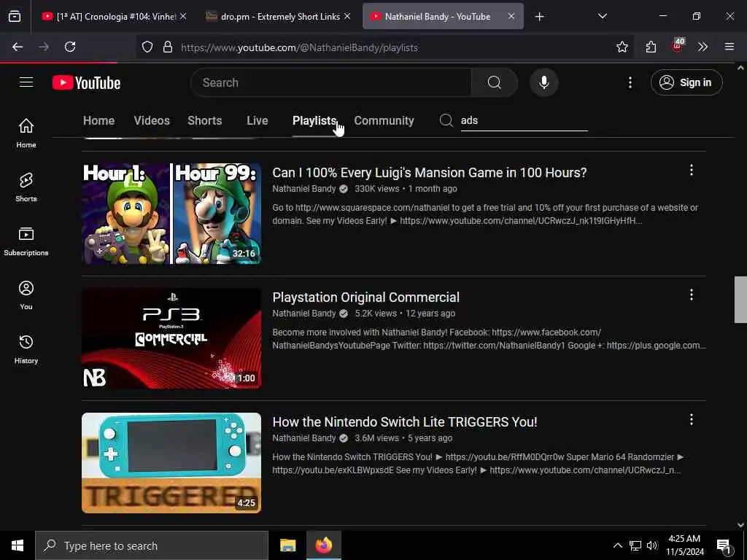Open Firefox View icon at tab bar start
This screenshot has width=747, height=560.
pyautogui.click(x=15, y=17)
